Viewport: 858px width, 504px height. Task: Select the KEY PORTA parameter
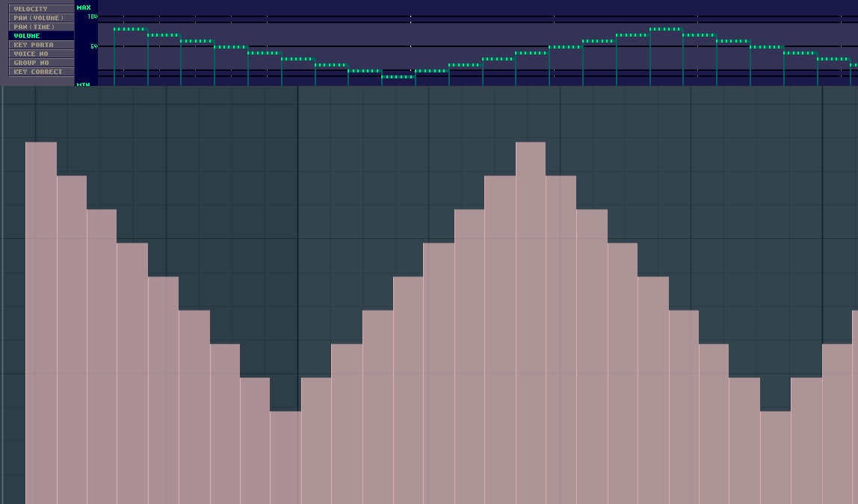point(41,45)
